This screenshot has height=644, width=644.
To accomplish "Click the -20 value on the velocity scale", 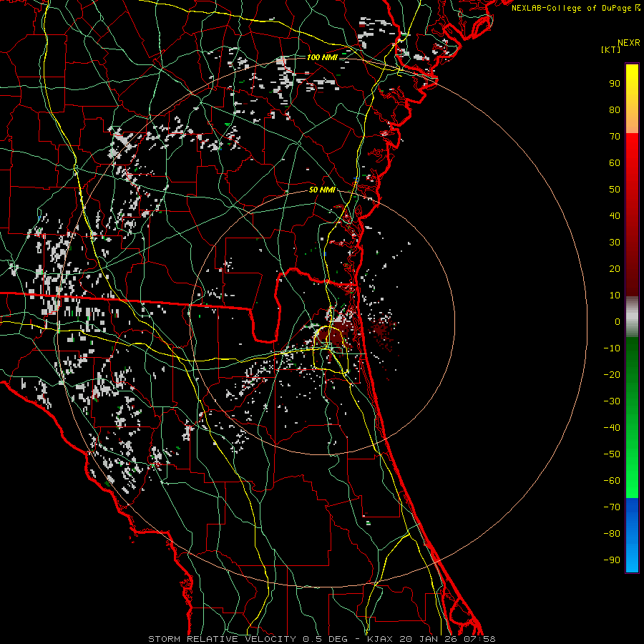I will (x=612, y=375).
